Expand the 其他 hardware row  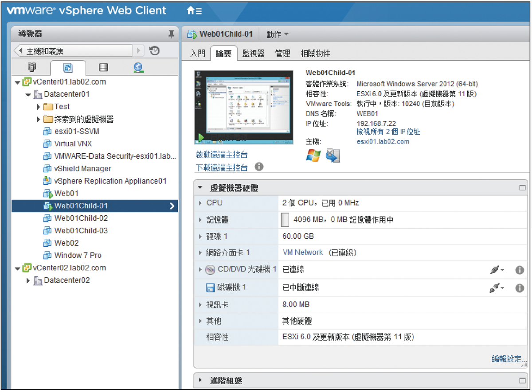coord(200,321)
